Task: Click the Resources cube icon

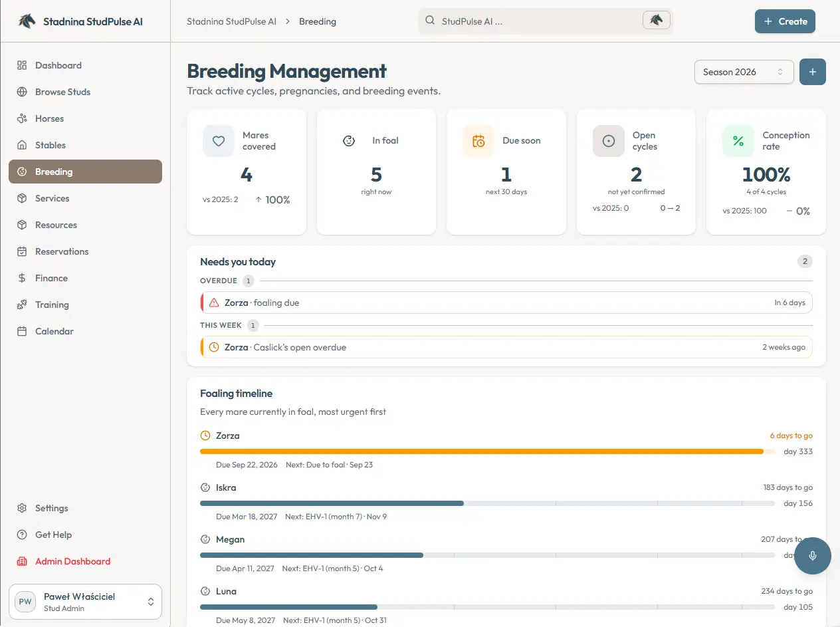Action: (x=22, y=225)
